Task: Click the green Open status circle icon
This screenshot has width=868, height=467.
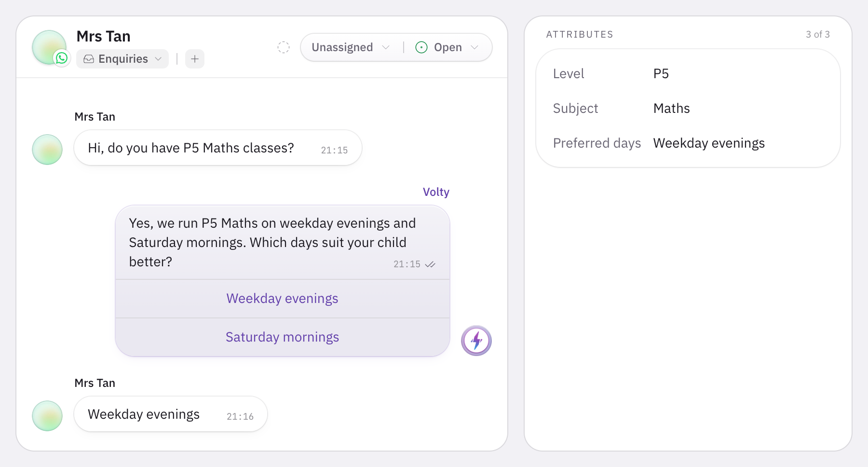Action: click(x=421, y=47)
